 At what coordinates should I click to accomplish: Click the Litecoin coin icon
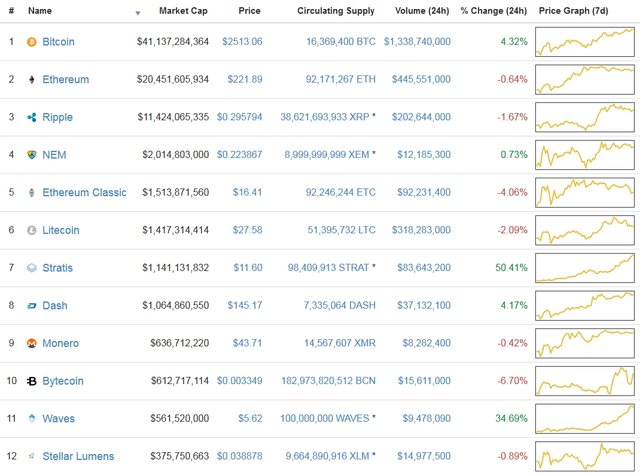[x=31, y=230]
